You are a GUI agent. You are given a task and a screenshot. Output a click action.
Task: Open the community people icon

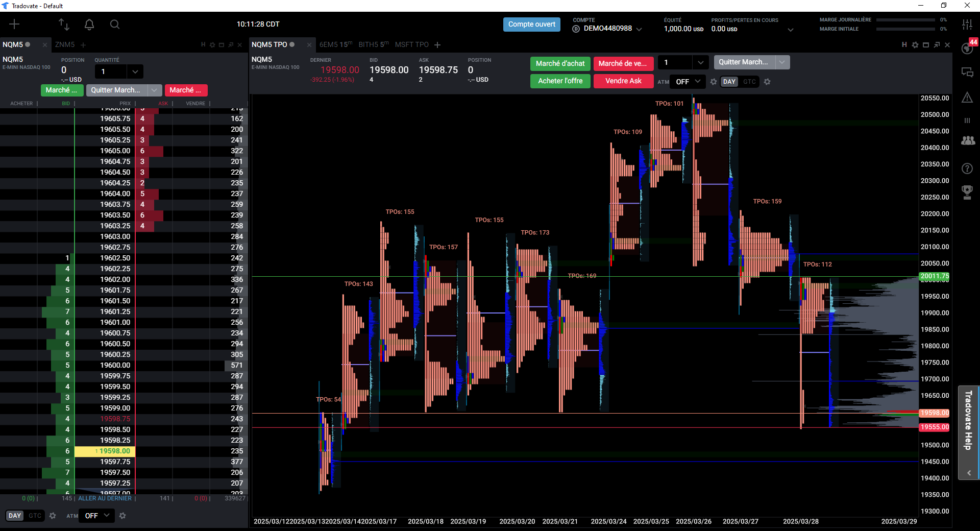968,140
